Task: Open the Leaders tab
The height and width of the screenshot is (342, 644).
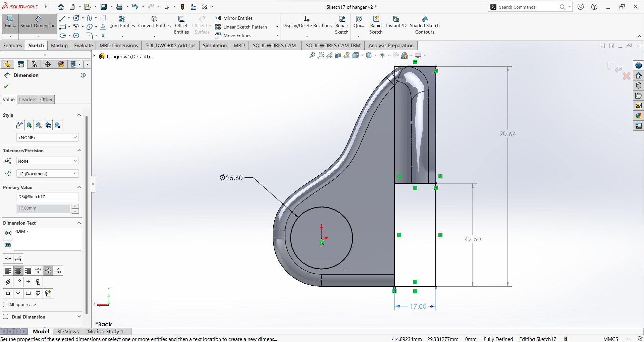Action: pyautogui.click(x=28, y=100)
